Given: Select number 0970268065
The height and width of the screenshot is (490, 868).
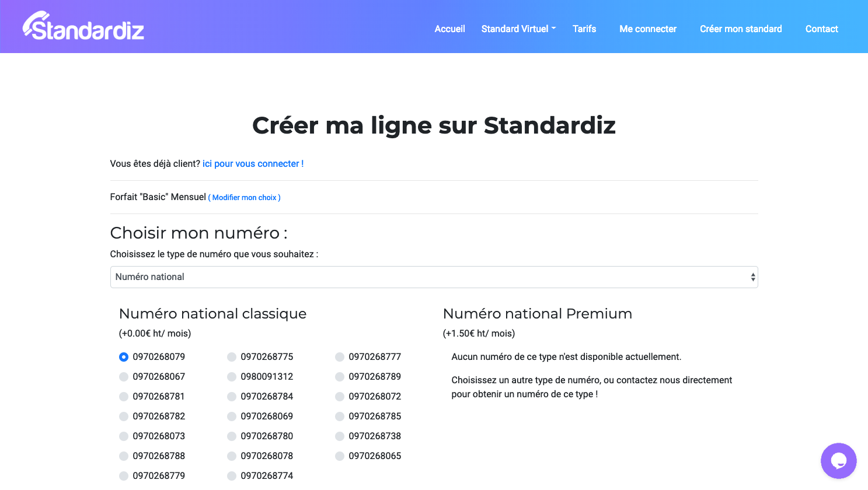Looking at the screenshot, I should pyautogui.click(x=340, y=456).
